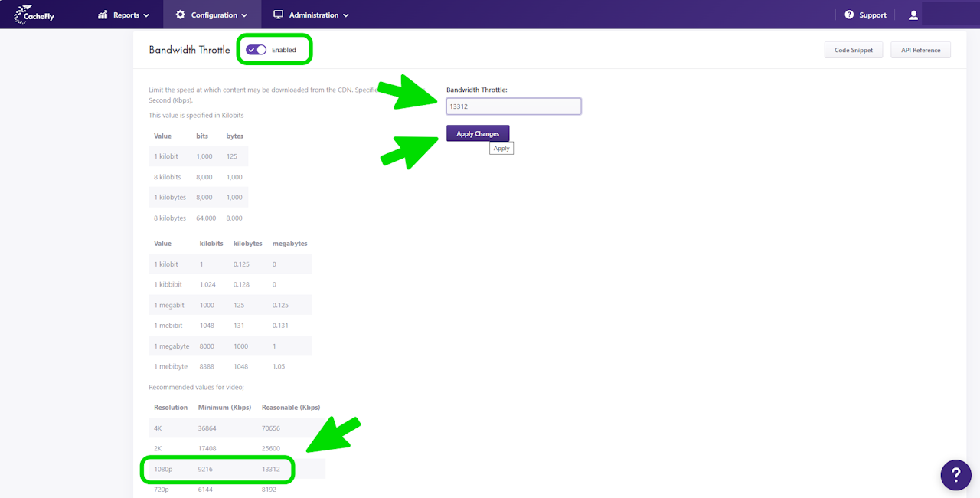Open the Administration menu label
Viewport: 980px width, 498px height.
(314, 15)
